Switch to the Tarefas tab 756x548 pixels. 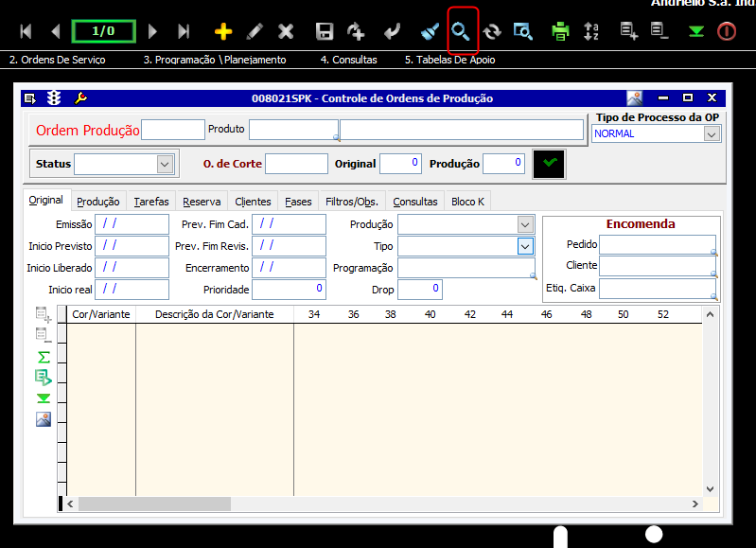point(151,202)
